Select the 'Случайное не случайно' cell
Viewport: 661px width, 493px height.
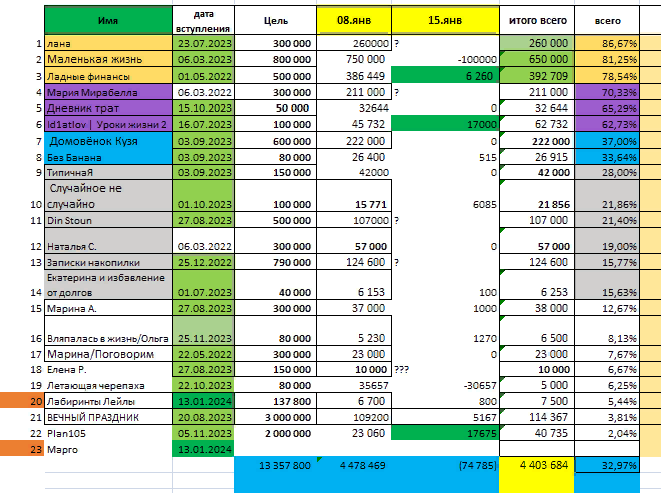[x=108, y=196]
